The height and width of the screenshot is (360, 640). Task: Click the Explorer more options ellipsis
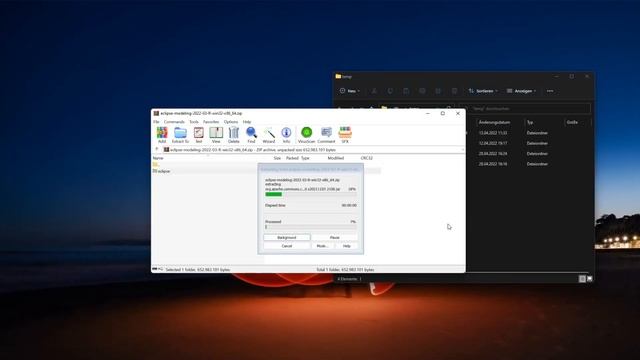[550, 91]
